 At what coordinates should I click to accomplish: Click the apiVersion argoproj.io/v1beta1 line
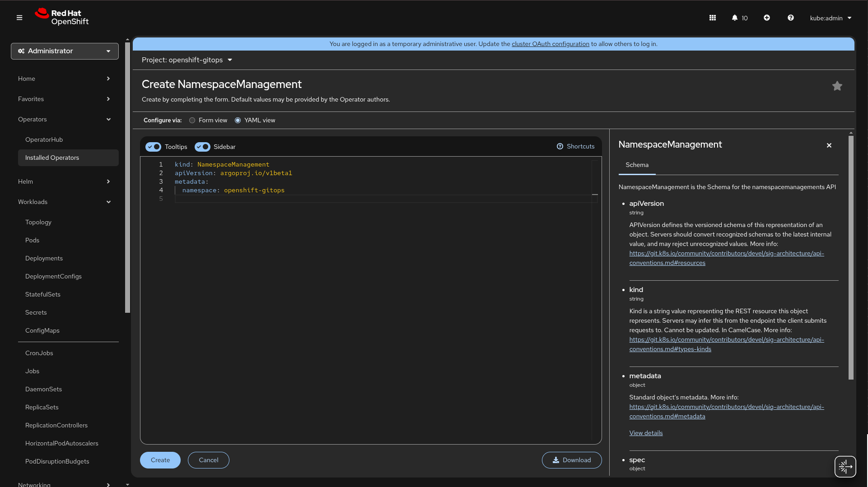pos(233,173)
